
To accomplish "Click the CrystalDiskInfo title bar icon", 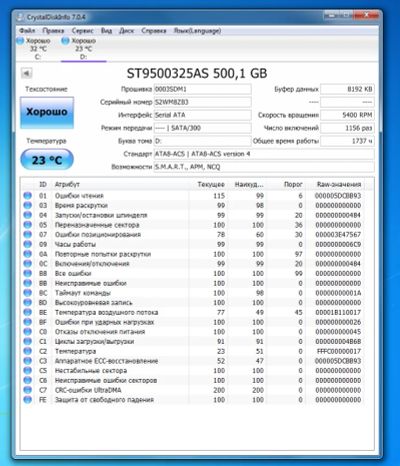I will [x=20, y=17].
